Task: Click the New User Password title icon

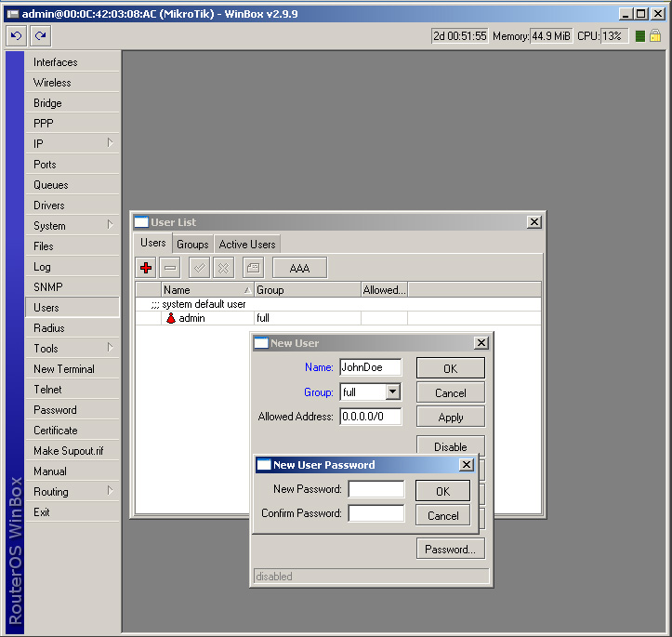Action: tap(264, 465)
